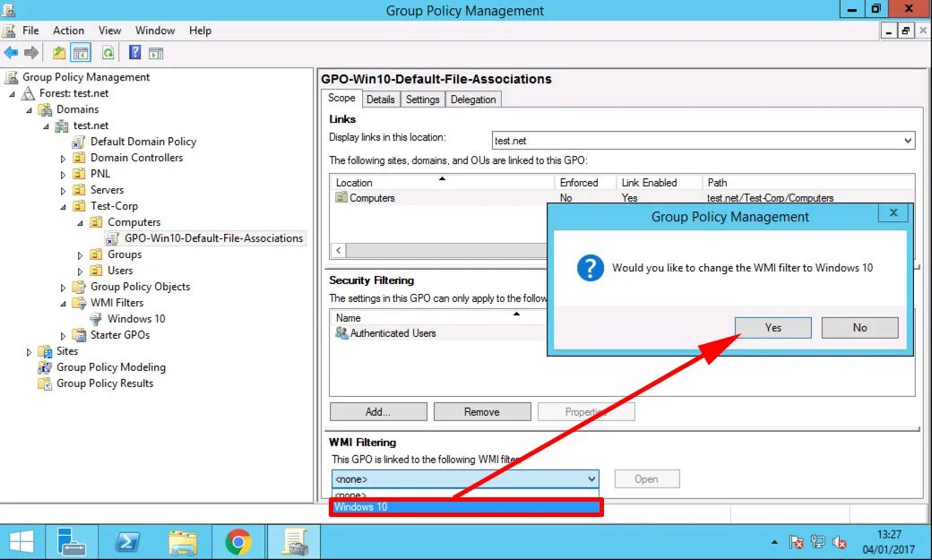Select the Forest: test.net node
Viewport: 932px width, 560px height.
73,93
